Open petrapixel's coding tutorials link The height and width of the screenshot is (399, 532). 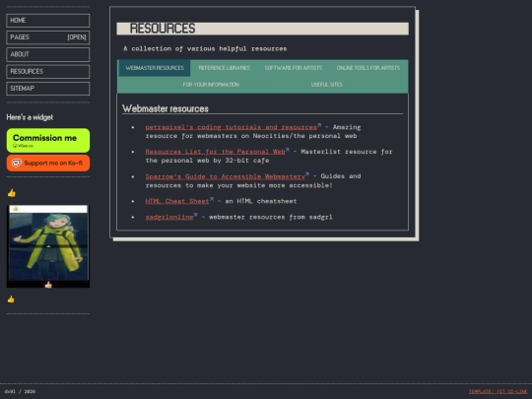point(231,127)
